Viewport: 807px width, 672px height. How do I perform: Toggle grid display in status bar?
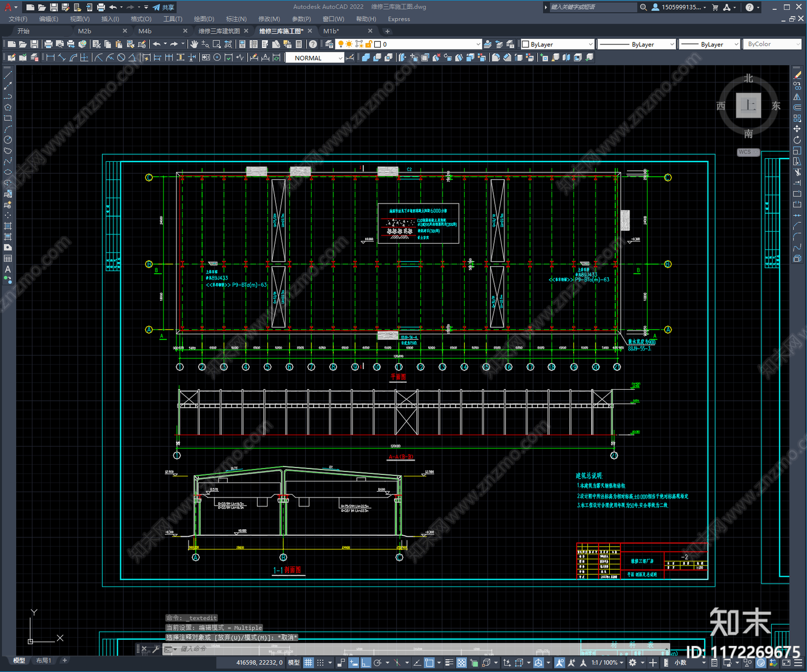[x=308, y=663]
